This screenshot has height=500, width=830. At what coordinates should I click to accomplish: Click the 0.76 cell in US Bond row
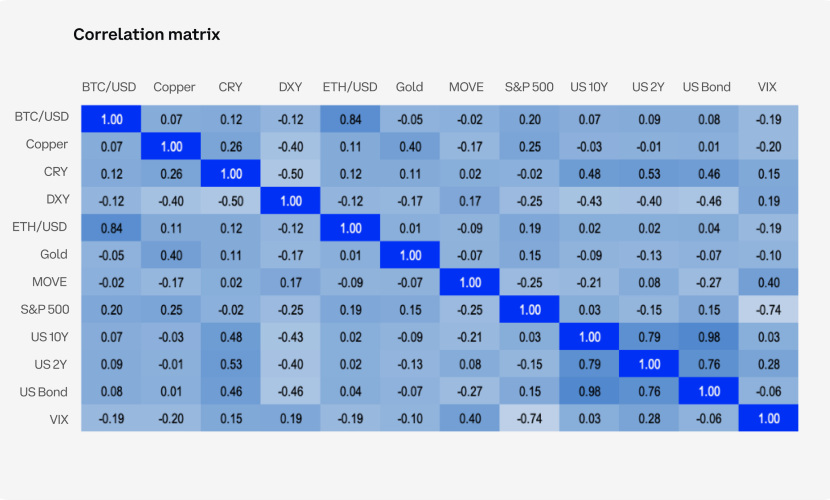coord(648,391)
